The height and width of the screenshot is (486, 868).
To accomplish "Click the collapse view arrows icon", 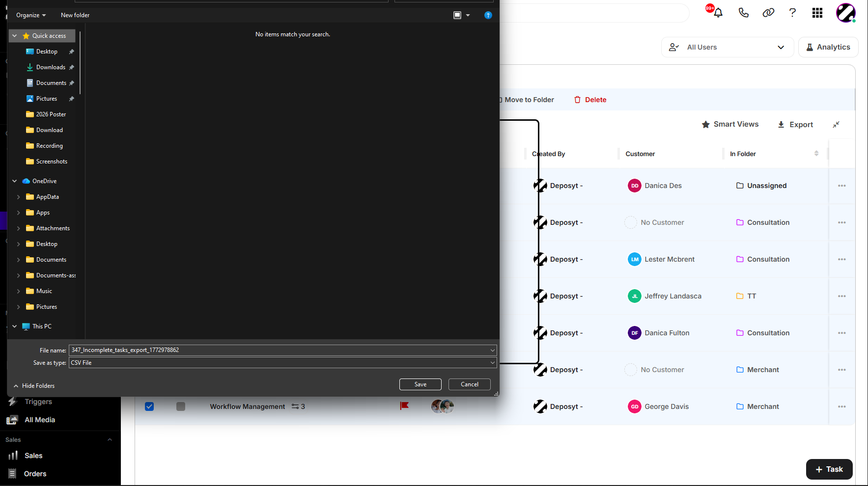I will click(836, 125).
